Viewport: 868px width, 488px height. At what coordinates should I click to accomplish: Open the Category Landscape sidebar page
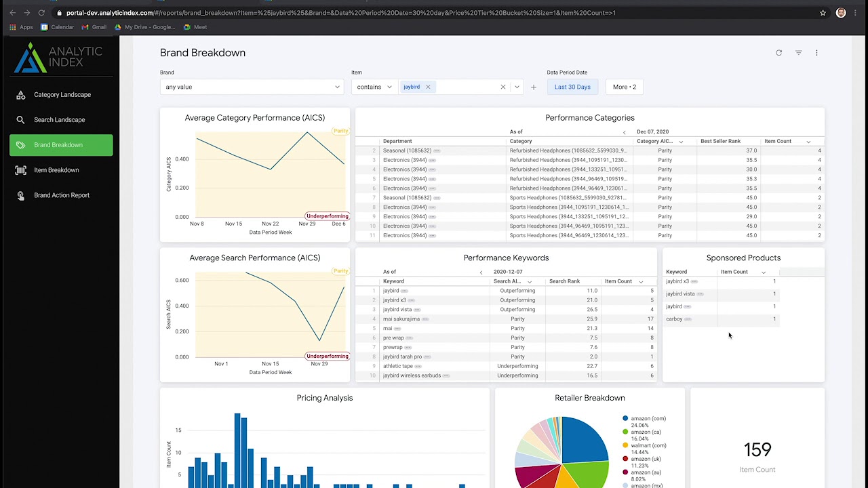click(61, 95)
